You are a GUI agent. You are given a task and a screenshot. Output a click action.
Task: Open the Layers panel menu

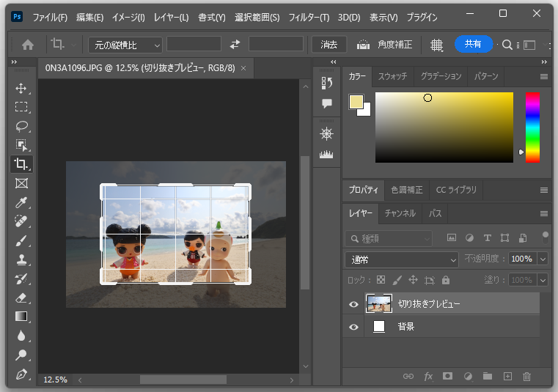(x=544, y=213)
